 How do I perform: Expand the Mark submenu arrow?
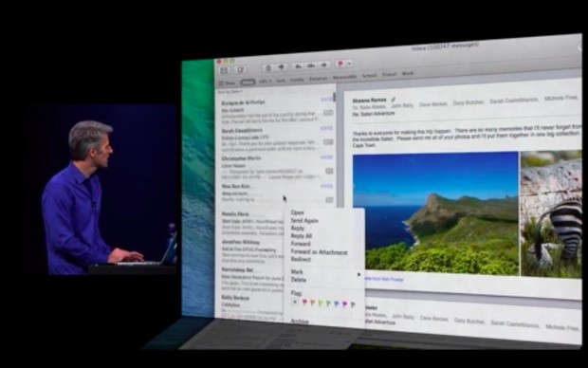click(358, 274)
